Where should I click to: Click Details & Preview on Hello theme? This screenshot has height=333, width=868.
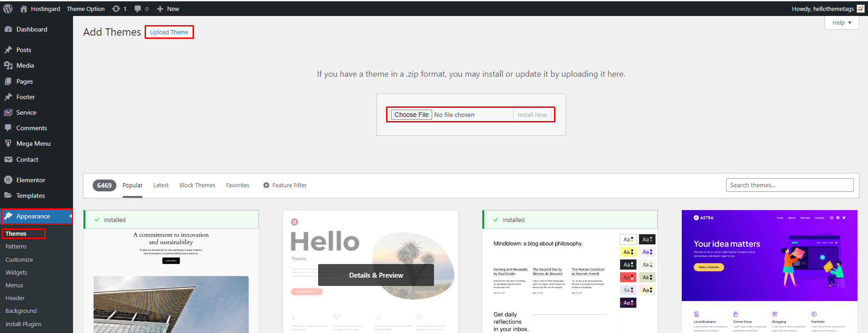pos(376,275)
